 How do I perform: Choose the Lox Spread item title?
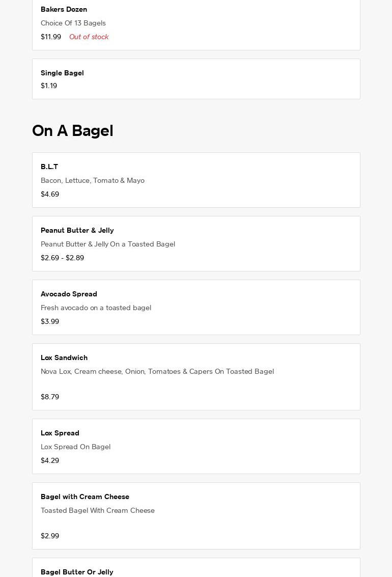click(60, 433)
